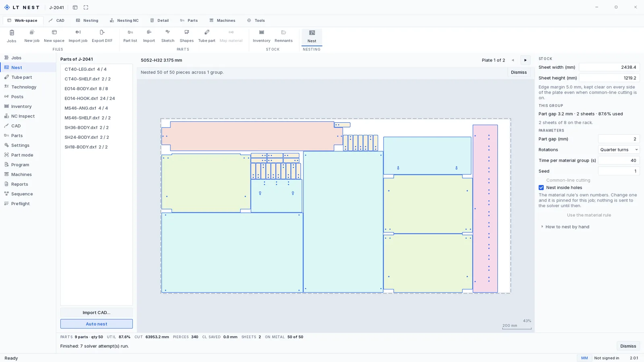
Task: Click Use the material rule
Action: click(x=589, y=215)
